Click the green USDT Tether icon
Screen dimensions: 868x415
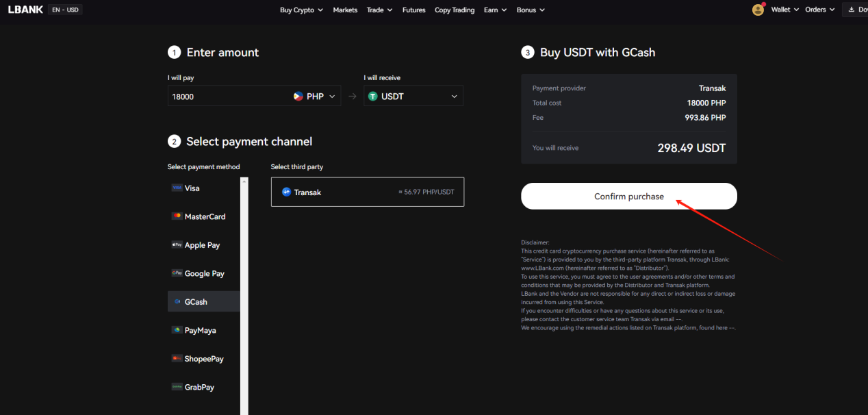click(x=373, y=97)
